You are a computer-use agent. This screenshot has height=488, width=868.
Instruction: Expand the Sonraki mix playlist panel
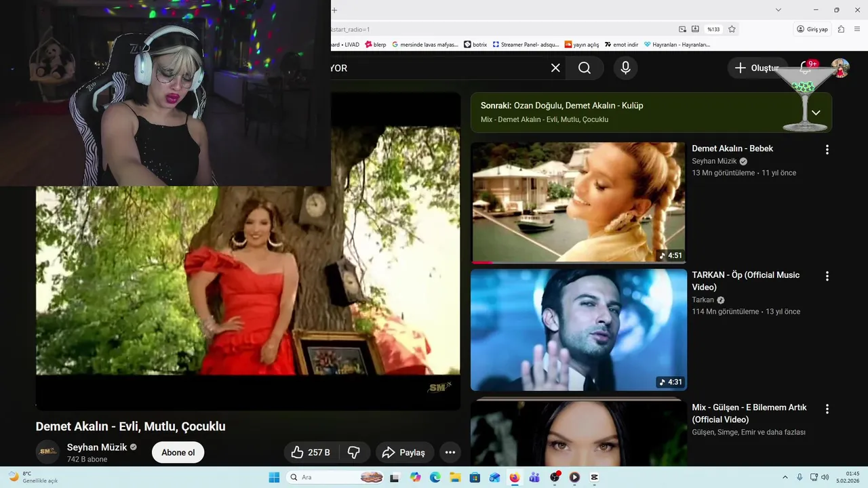(x=816, y=113)
